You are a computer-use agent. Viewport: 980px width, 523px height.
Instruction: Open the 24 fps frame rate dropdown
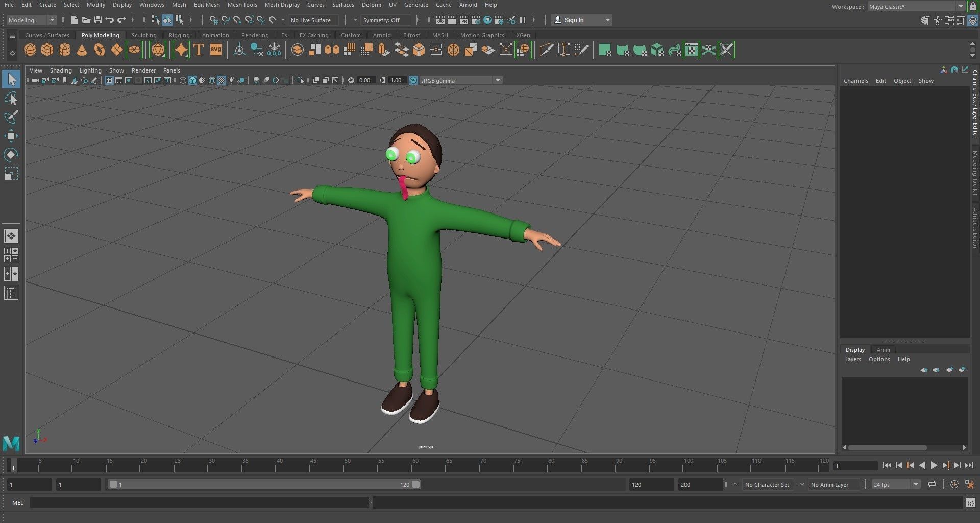[896, 484]
